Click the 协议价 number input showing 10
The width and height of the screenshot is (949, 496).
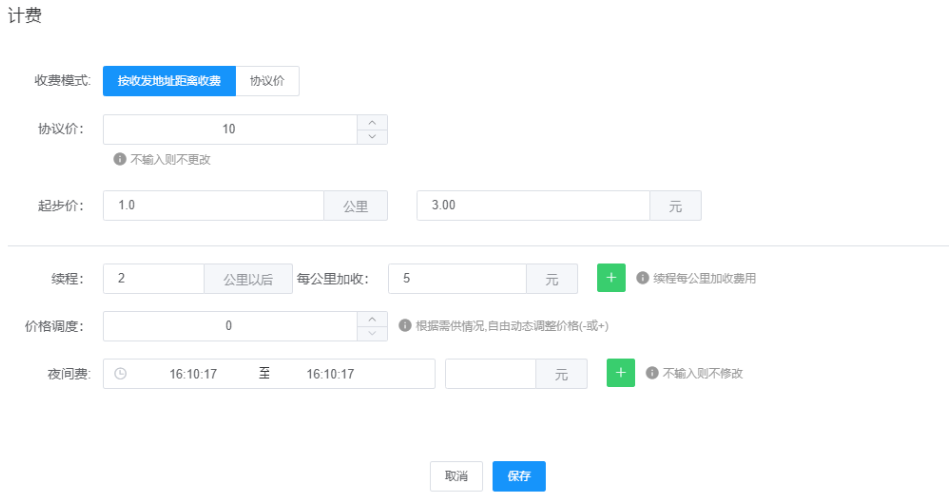230,129
